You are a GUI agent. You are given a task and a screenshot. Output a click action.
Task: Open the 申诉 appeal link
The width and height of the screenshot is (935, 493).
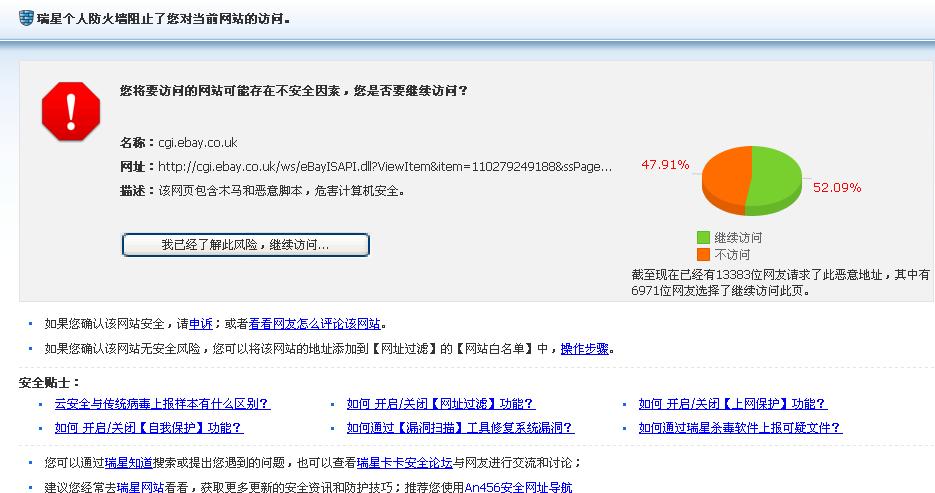(201, 324)
